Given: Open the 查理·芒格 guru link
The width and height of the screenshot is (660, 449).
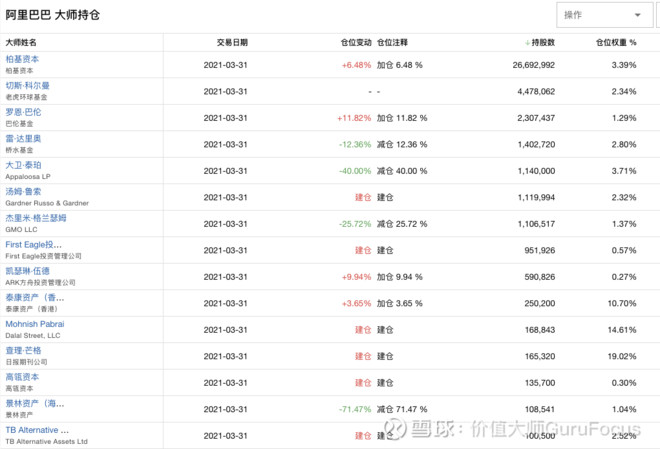Looking at the screenshot, I should (24, 351).
